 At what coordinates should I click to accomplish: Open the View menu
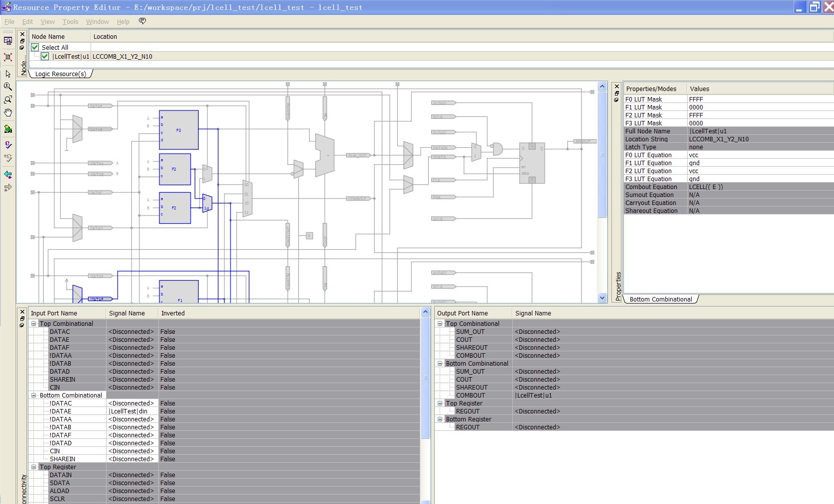tap(47, 22)
